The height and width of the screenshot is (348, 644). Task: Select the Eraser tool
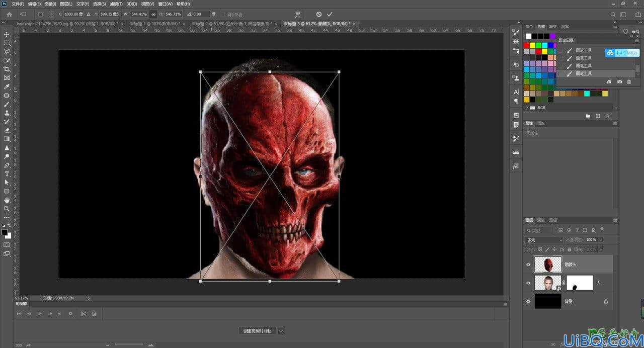[x=7, y=130]
